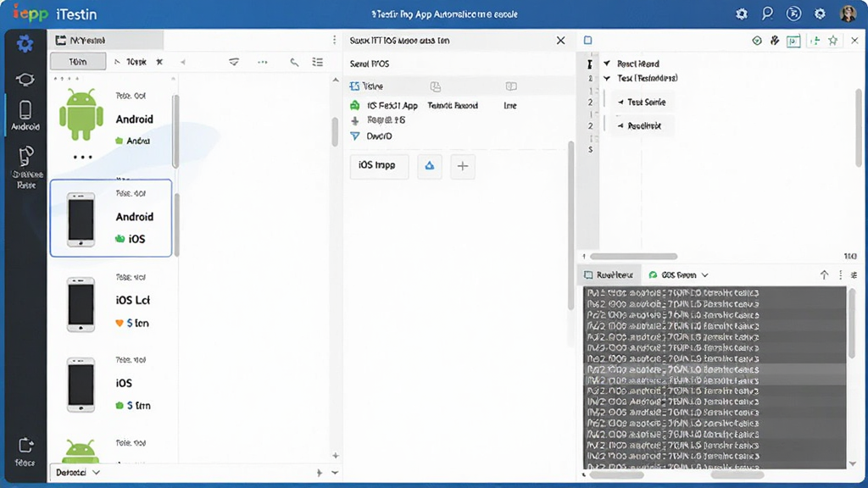Click the X mark icon in the device toolbar

[x=159, y=62]
